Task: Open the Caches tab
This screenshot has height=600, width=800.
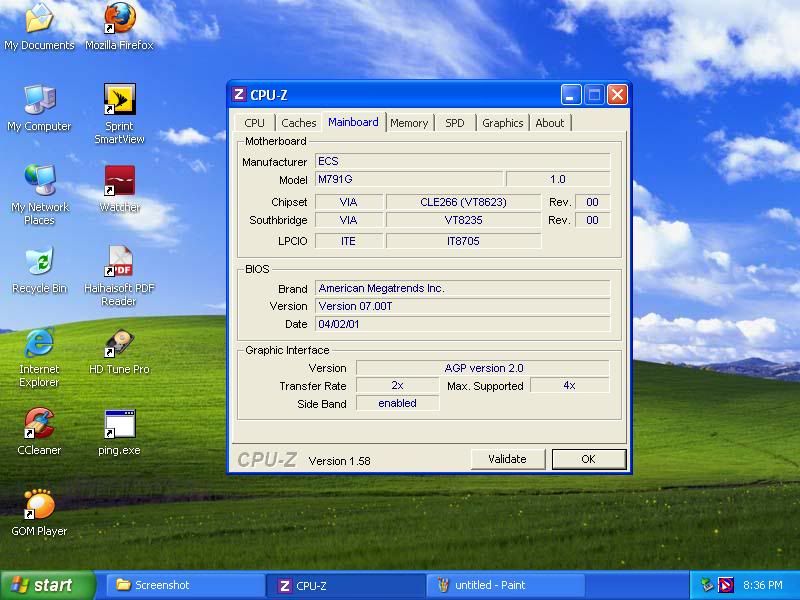Action: [298, 123]
